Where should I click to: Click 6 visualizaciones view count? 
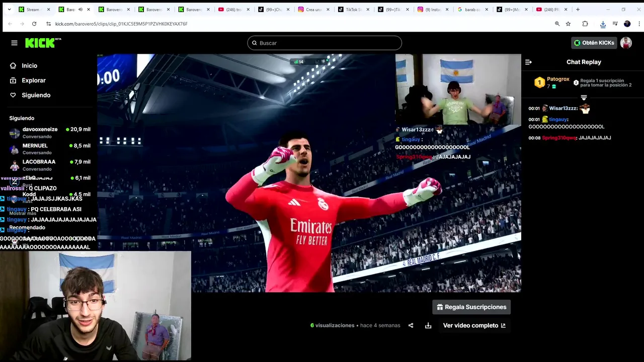click(332, 325)
